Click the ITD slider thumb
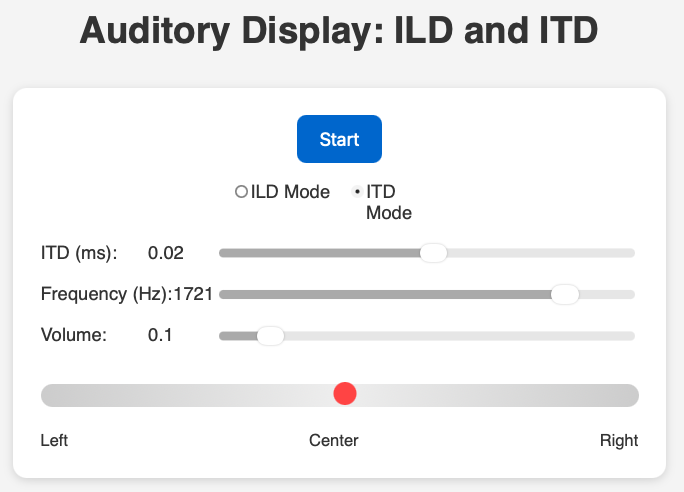The image size is (684, 492). coord(433,253)
